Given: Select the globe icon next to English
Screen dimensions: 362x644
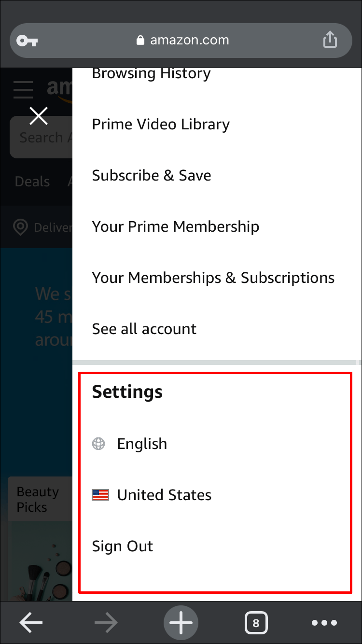Looking at the screenshot, I should (x=98, y=443).
